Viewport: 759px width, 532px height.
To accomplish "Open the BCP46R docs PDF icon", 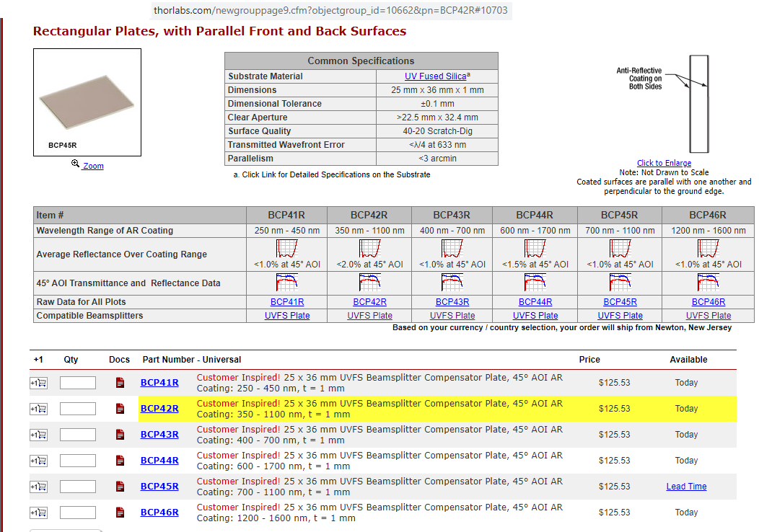I will coord(120,512).
